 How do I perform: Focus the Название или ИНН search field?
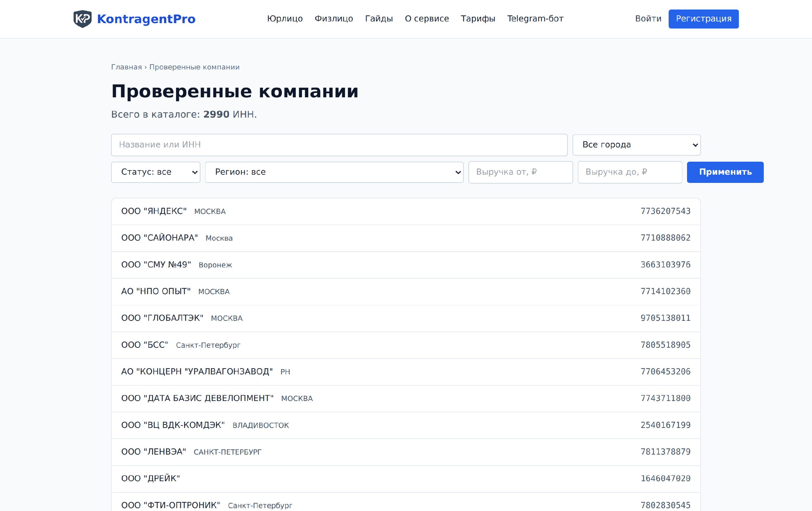tap(339, 145)
